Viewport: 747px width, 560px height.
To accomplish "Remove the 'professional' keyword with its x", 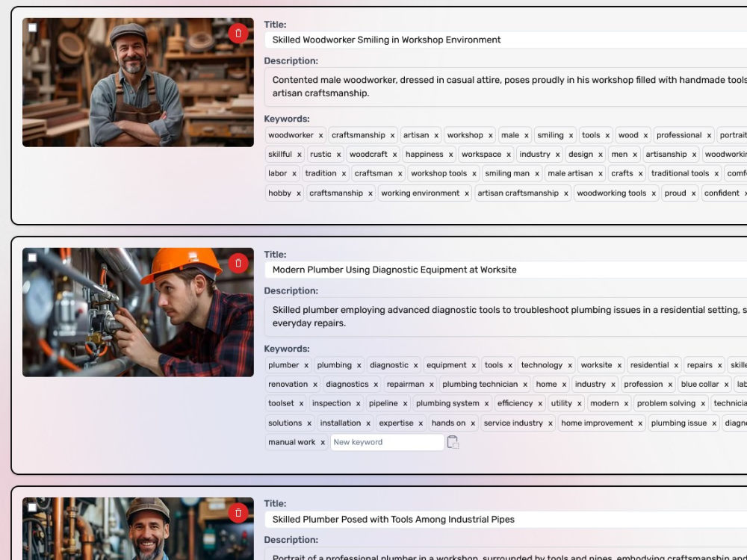I will coord(709,136).
